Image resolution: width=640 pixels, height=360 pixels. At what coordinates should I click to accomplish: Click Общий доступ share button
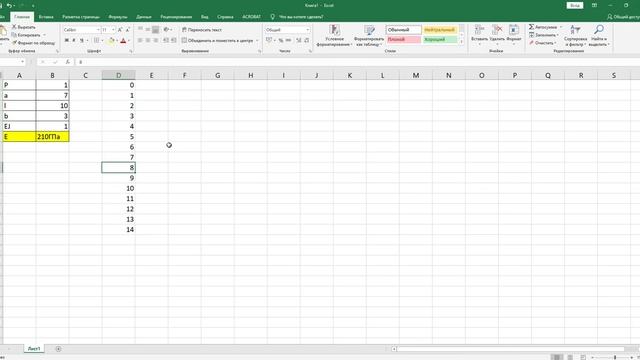pos(623,17)
